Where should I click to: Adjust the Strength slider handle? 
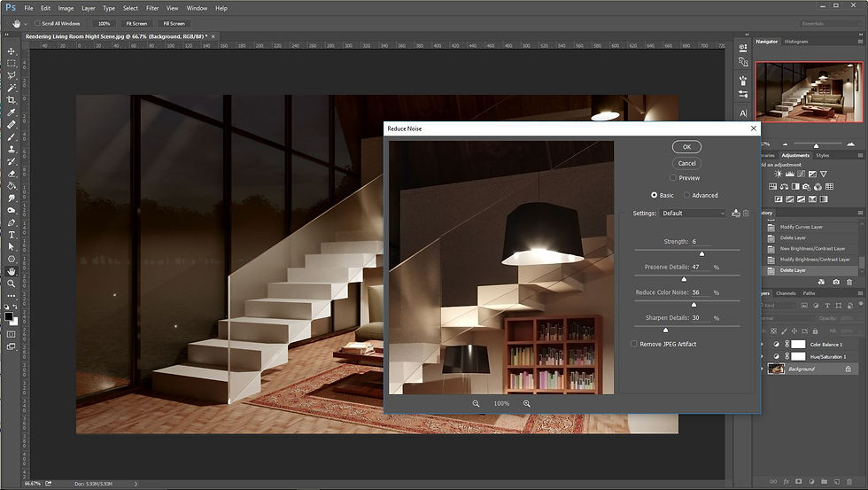(x=701, y=253)
